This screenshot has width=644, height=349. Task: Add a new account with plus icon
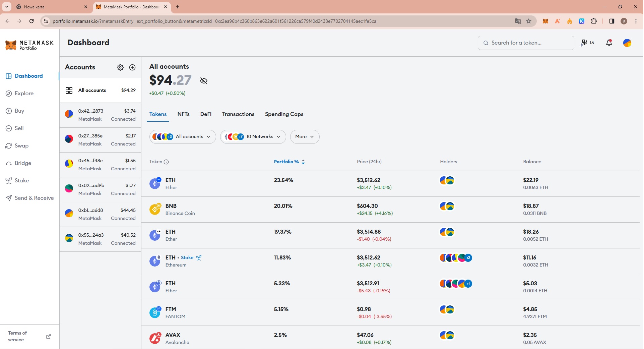click(133, 67)
